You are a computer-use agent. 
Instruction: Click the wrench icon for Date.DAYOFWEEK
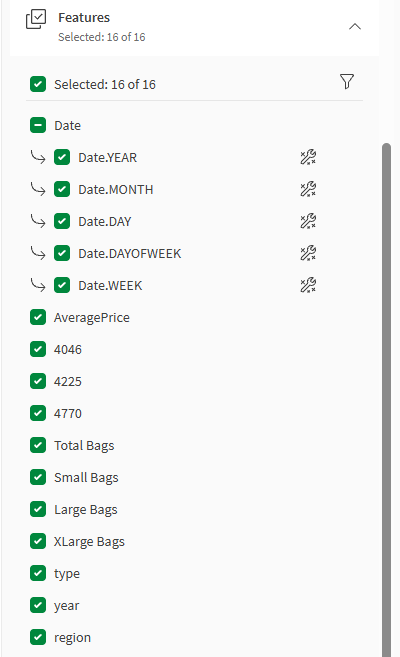[308, 253]
